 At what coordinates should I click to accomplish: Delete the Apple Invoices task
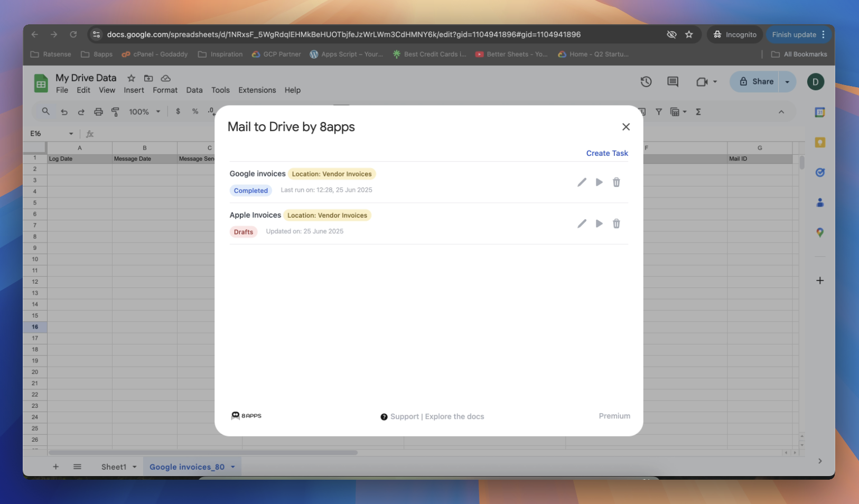coord(616,223)
